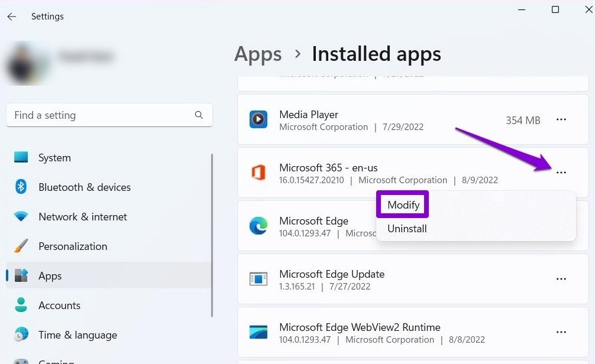
Task: Click the sidebar vertical scrollbar
Action: (x=212, y=235)
